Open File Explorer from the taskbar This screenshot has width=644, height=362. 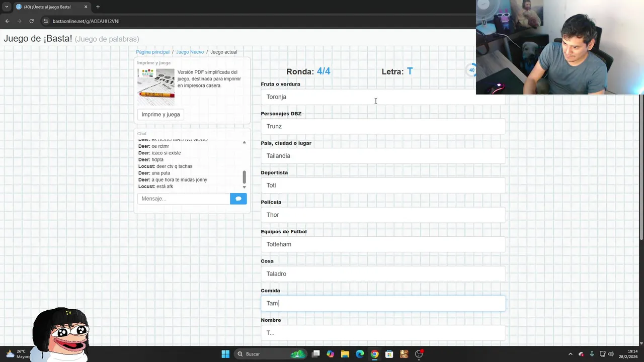[x=345, y=354]
